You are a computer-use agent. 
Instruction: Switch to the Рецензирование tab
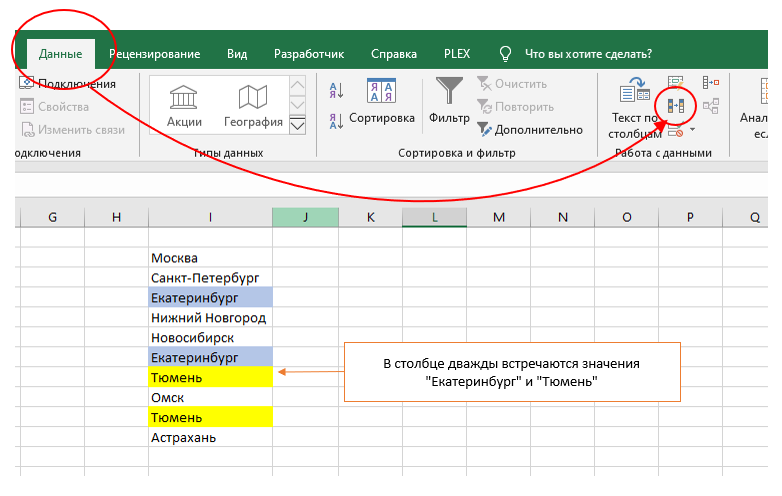coord(155,54)
